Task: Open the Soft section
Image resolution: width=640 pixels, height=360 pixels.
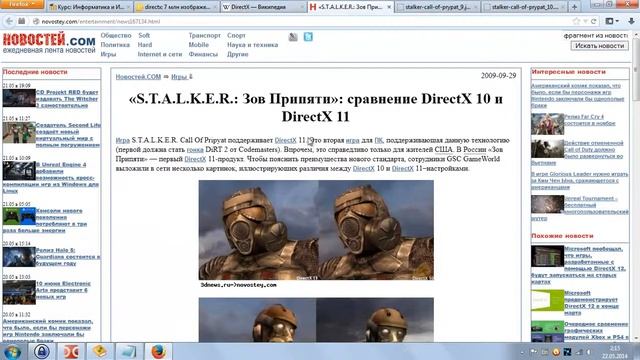Action: [x=144, y=36]
